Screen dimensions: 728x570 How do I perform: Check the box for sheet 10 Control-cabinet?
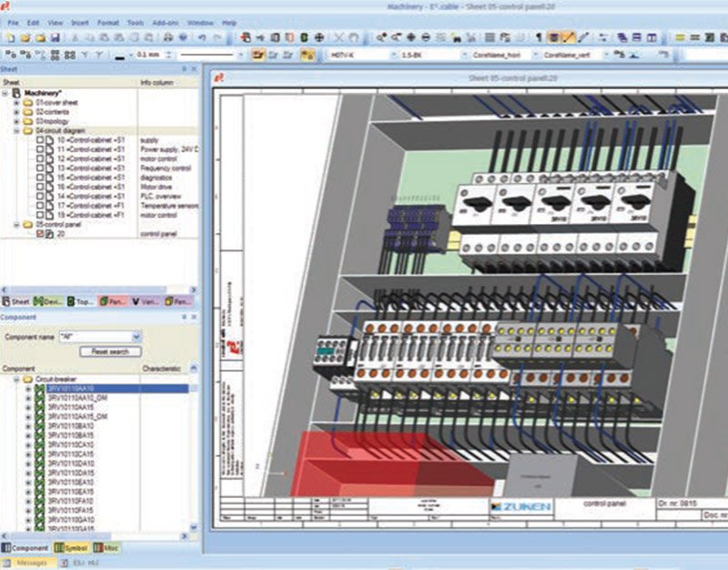tap(40, 140)
